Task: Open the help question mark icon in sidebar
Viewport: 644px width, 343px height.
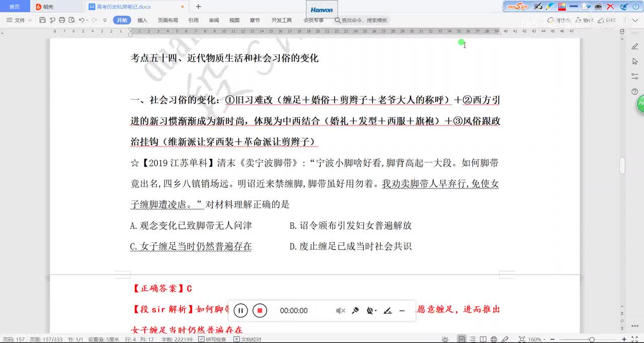Action: 635,92
